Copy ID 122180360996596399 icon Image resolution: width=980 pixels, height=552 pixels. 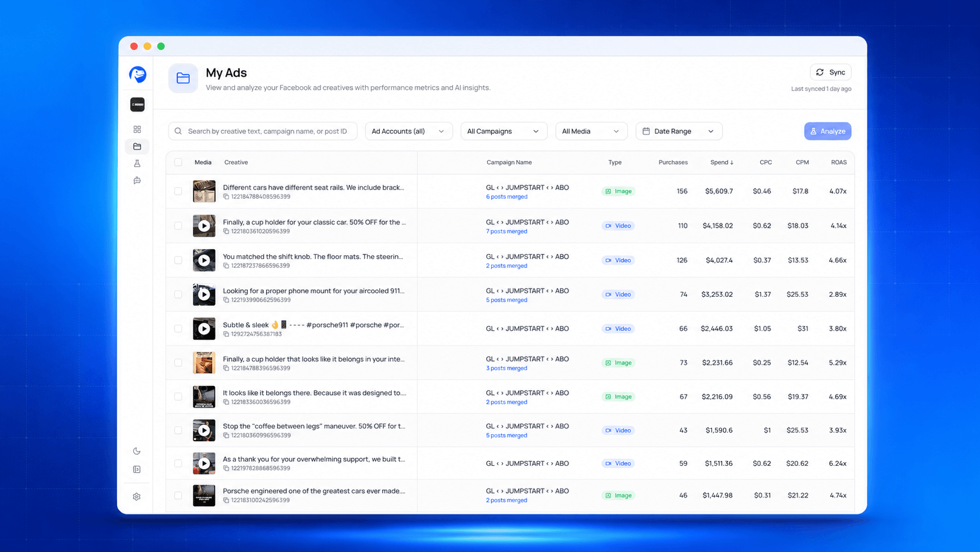(x=226, y=435)
